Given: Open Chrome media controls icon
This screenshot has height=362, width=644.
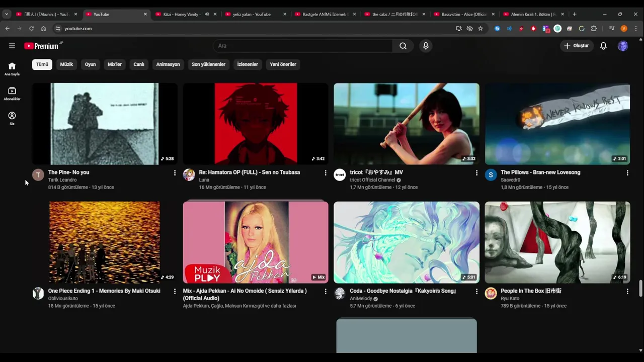Looking at the screenshot, I should (x=612, y=29).
